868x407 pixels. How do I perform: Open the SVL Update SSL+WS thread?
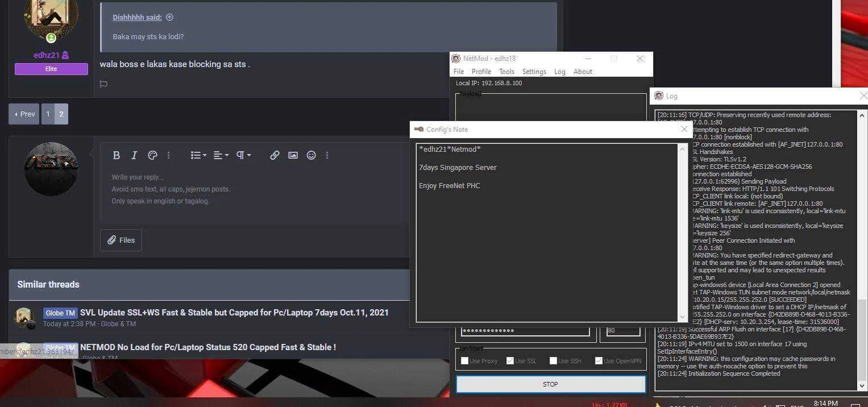234,313
